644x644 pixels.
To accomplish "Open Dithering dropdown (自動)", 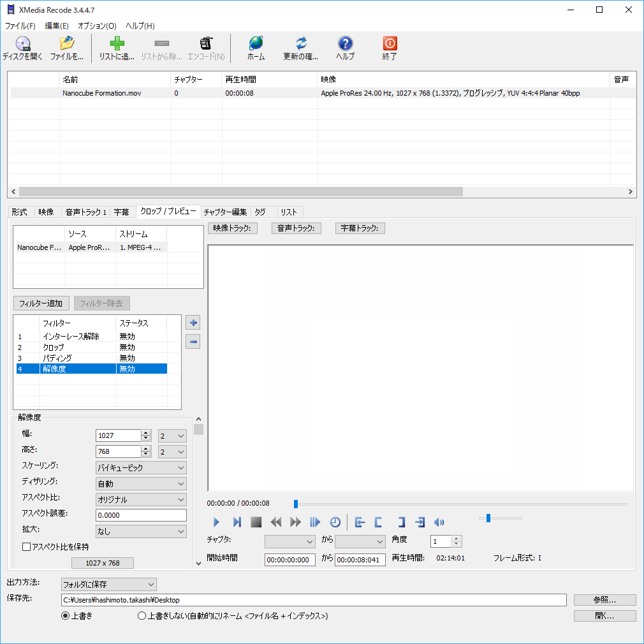I will tap(141, 484).
